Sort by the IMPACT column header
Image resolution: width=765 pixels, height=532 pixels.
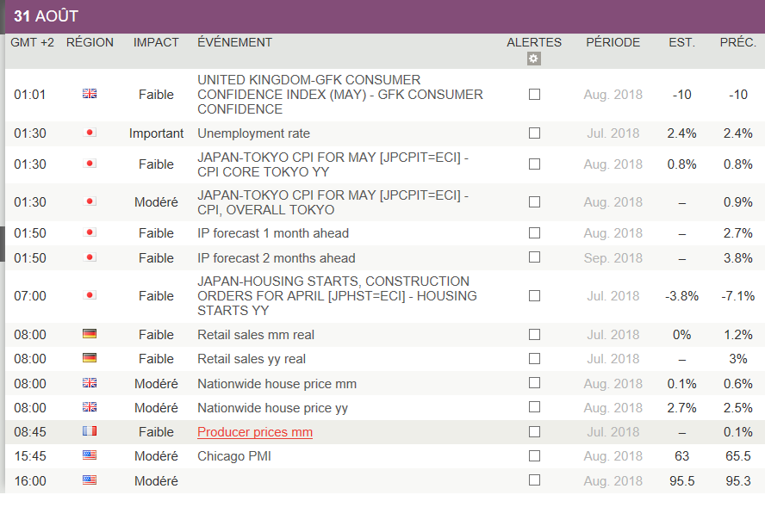[x=156, y=42]
